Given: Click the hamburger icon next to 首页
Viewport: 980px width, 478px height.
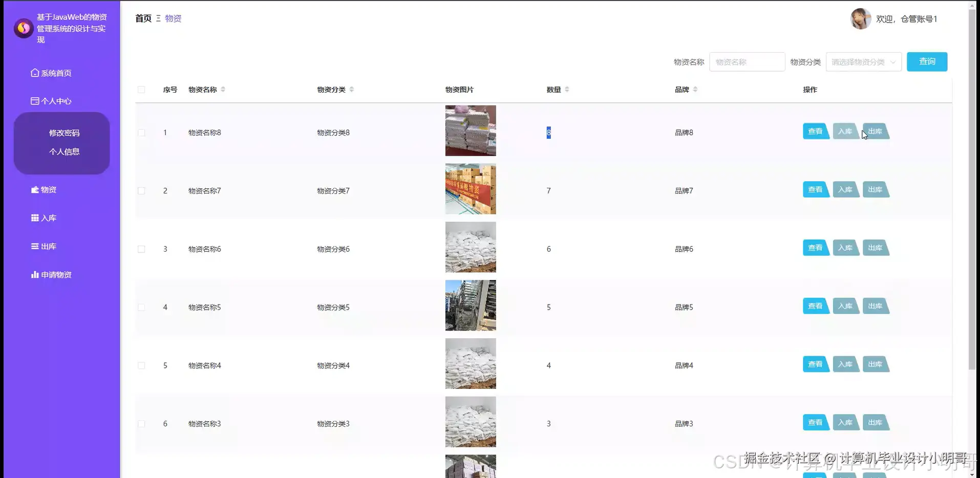Looking at the screenshot, I should [158, 18].
